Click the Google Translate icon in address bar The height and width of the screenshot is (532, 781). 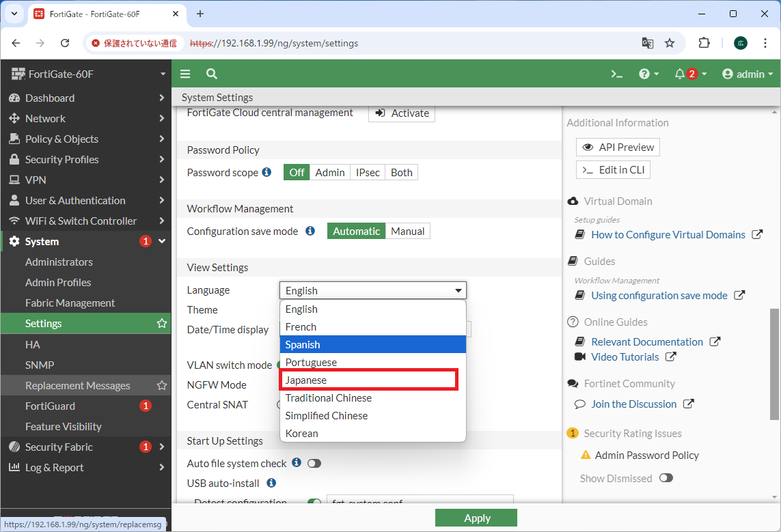[x=647, y=43]
